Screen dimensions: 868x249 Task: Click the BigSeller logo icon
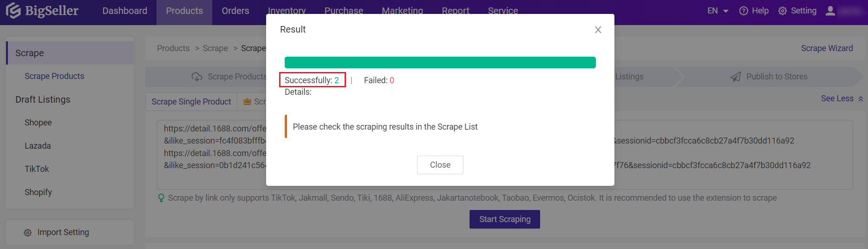13,11
